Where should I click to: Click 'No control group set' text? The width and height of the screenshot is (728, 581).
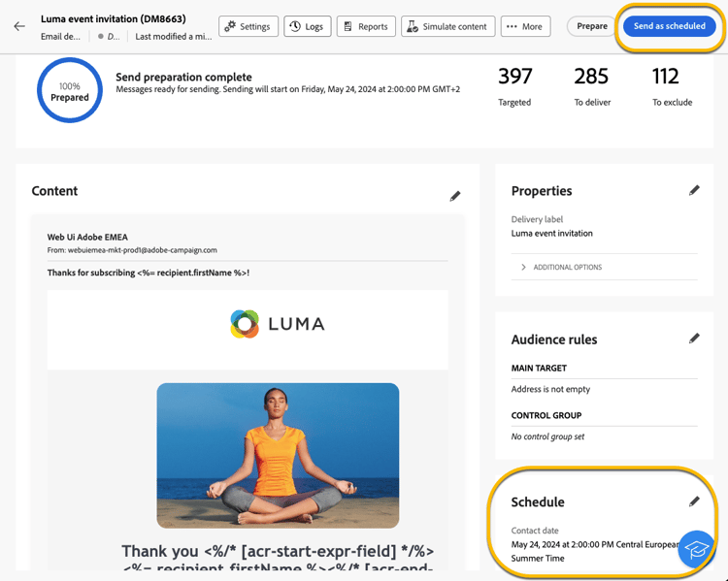click(547, 436)
